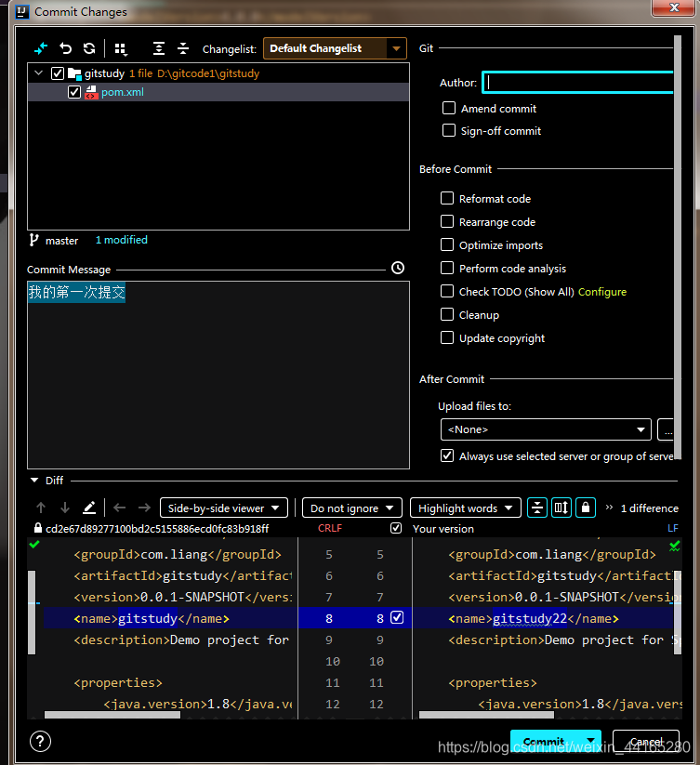
Task: Click the jump to source pencil icon
Action: click(89, 508)
